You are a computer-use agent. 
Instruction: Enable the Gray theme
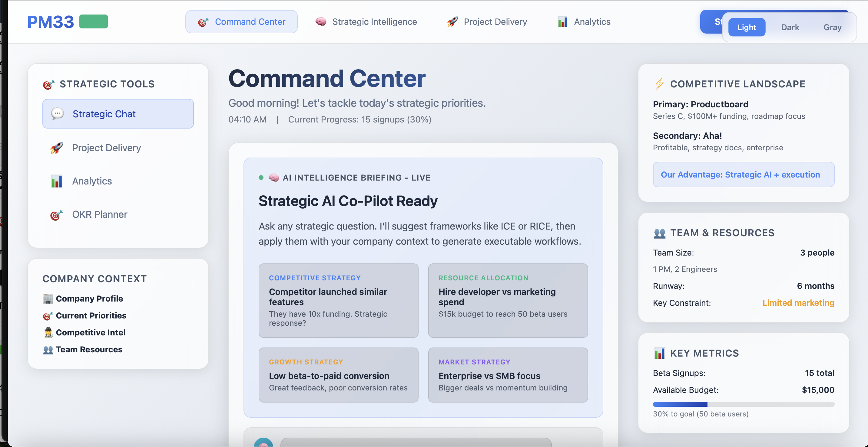pos(832,27)
